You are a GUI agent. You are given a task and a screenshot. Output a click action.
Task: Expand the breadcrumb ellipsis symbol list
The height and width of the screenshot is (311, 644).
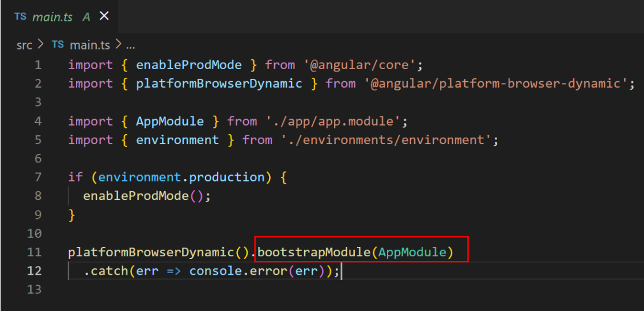pos(130,45)
